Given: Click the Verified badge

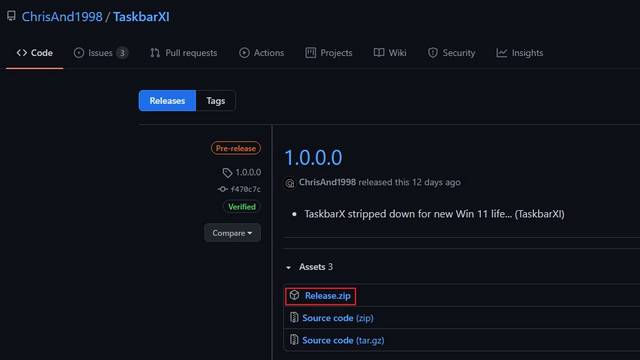Looking at the screenshot, I should (242, 207).
